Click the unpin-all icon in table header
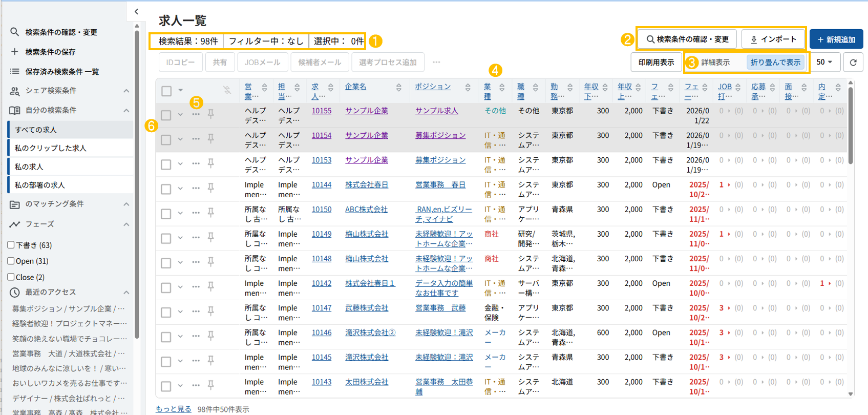 pyautogui.click(x=227, y=91)
